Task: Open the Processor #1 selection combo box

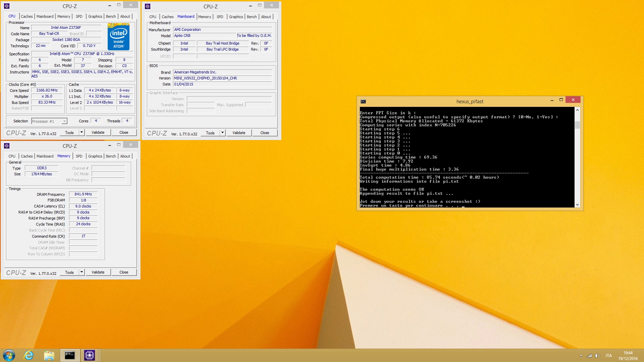Action: click(49, 121)
